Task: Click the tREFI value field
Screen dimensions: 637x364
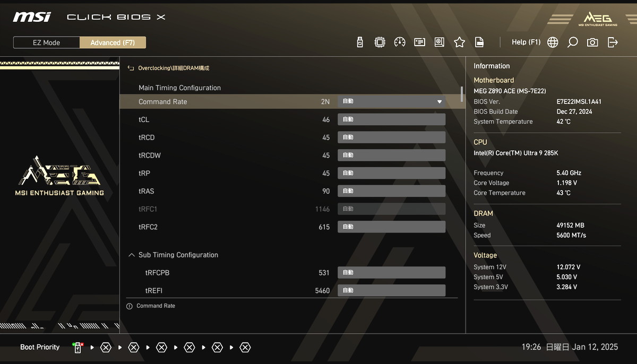Action: 392,290
